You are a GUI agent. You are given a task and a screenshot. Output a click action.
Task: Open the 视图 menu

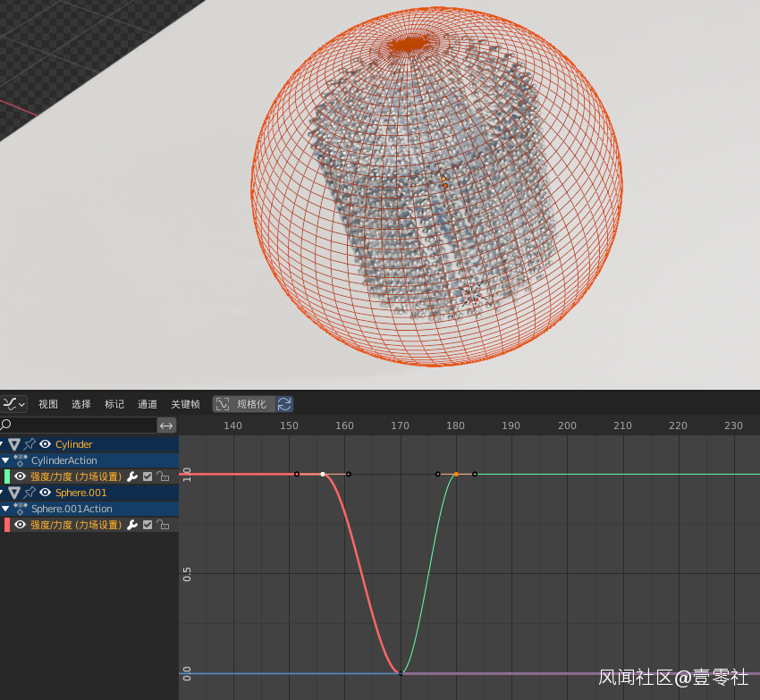(x=48, y=404)
